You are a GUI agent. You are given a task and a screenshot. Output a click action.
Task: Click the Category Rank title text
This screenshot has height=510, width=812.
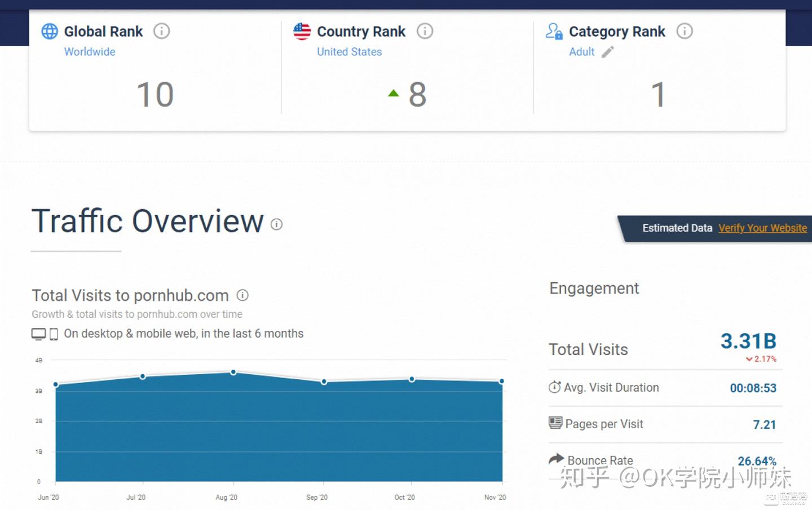617,32
